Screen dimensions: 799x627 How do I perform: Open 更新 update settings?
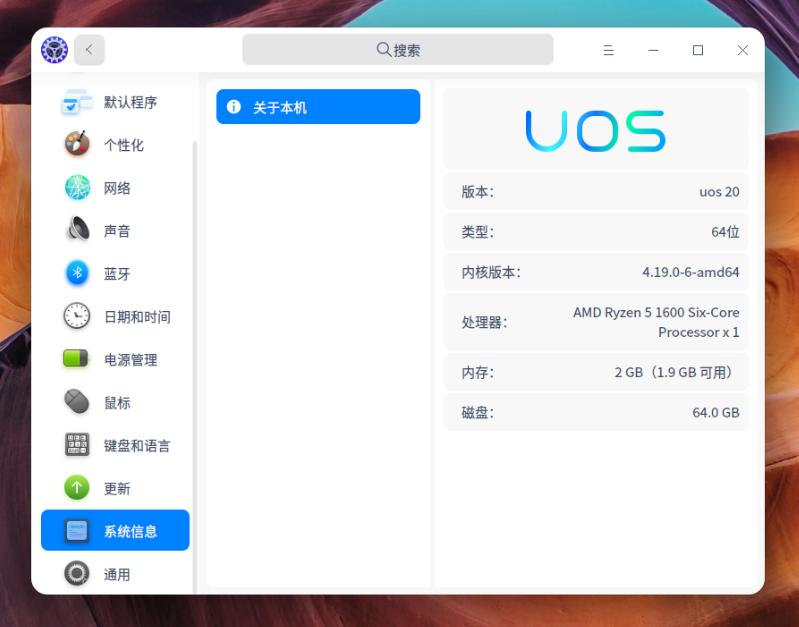click(115, 488)
